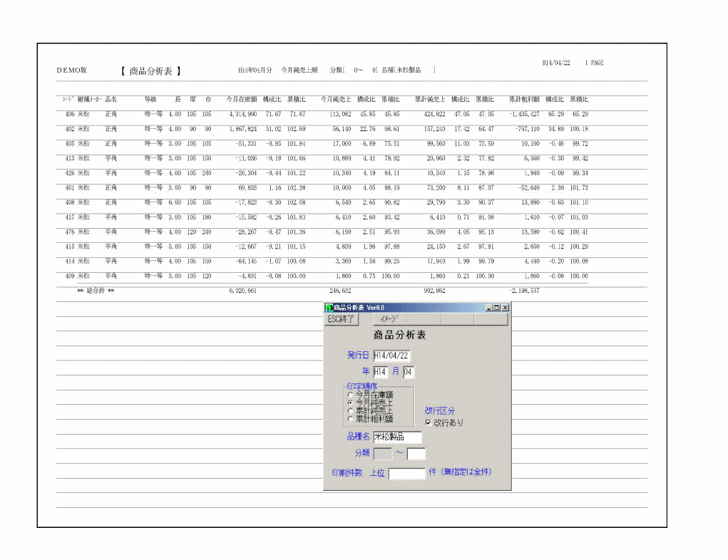
Task: Click the DEMO版 label in report header
Action: tap(72, 70)
